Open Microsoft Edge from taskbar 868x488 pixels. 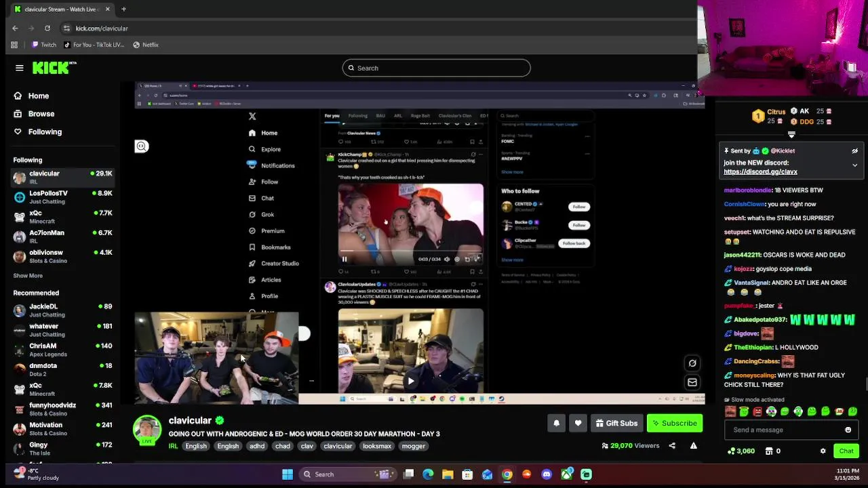428,474
